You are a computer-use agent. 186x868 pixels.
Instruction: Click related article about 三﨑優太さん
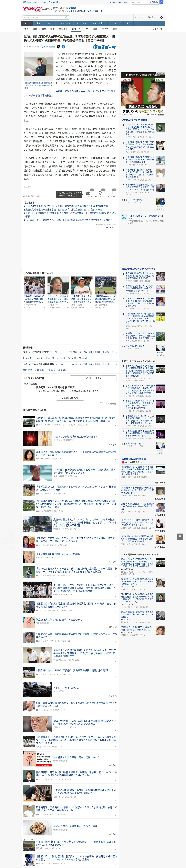[69, 220]
